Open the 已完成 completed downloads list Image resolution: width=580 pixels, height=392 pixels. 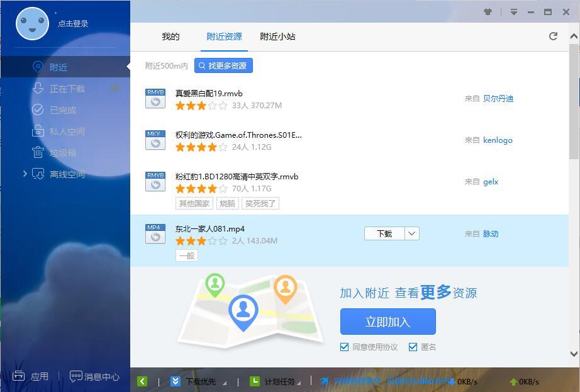click(62, 110)
